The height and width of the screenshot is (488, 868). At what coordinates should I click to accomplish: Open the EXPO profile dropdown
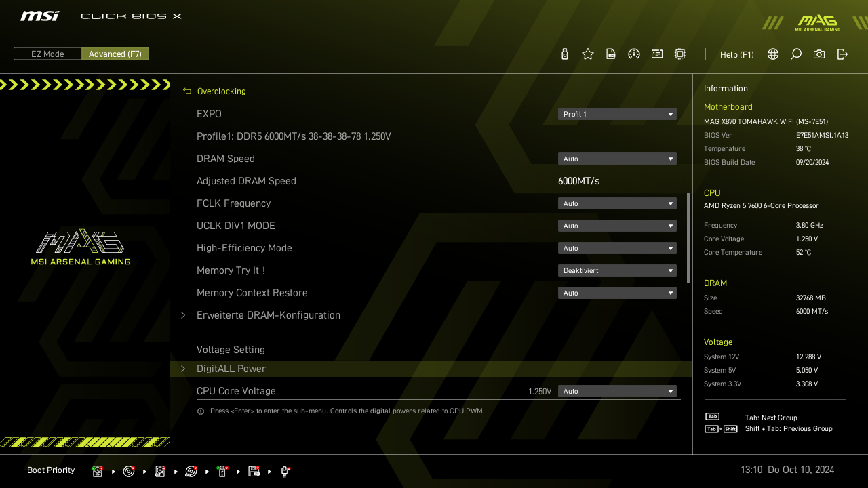[x=617, y=114]
